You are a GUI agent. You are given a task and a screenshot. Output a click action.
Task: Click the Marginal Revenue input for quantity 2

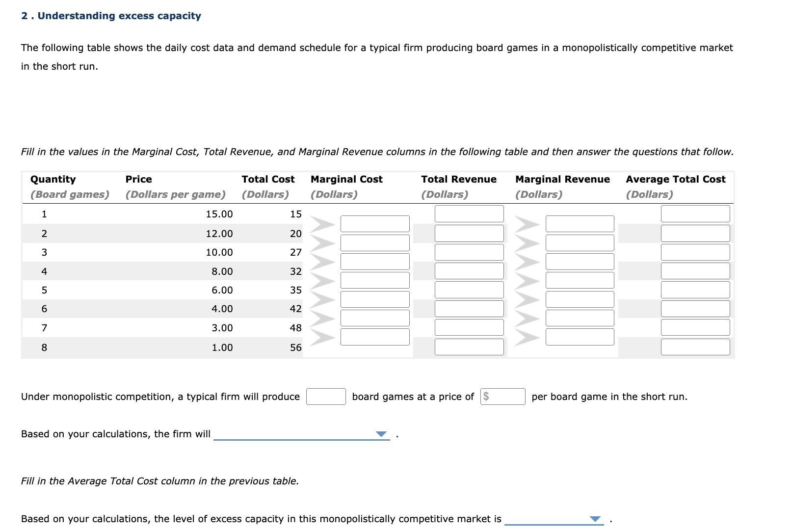pyautogui.click(x=579, y=224)
